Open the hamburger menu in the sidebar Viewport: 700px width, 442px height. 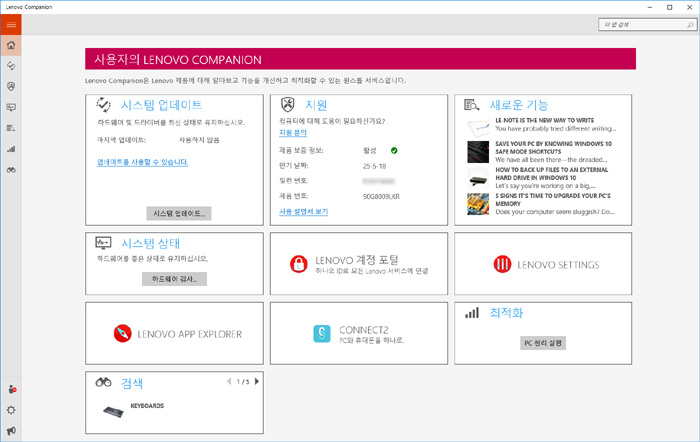click(11, 25)
